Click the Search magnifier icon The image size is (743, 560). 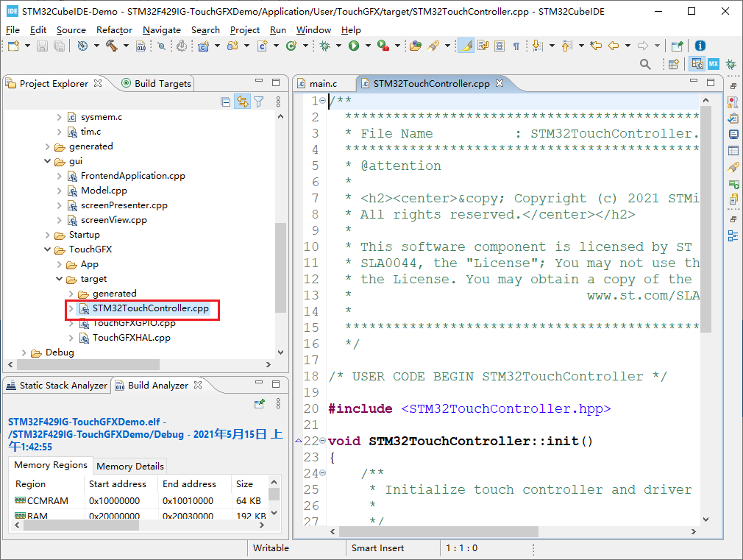click(x=645, y=65)
